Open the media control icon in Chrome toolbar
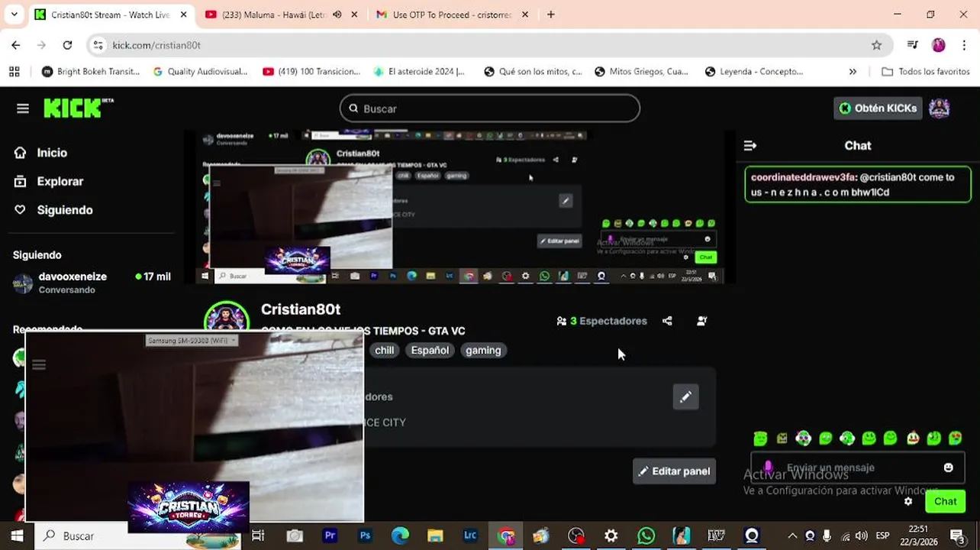Screen dimensions: 980x550 [912, 45]
